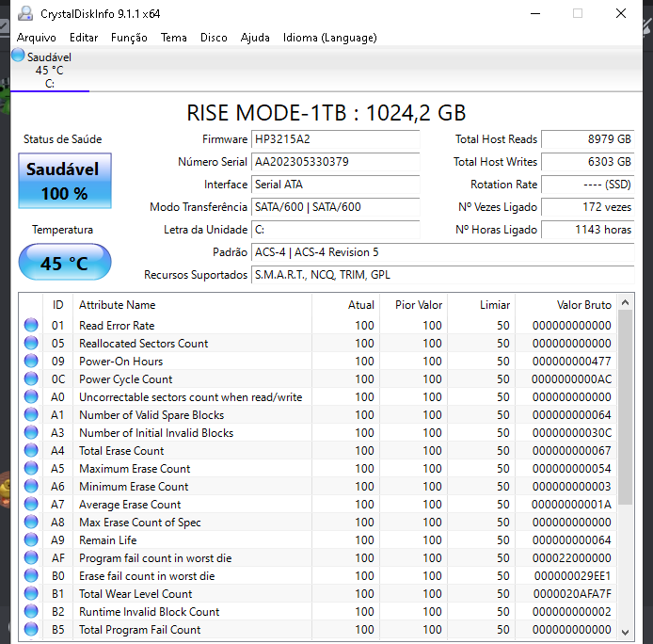Click the scroll down arrow of attribute list
The image size is (653, 644).
pyautogui.click(x=625, y=633)
